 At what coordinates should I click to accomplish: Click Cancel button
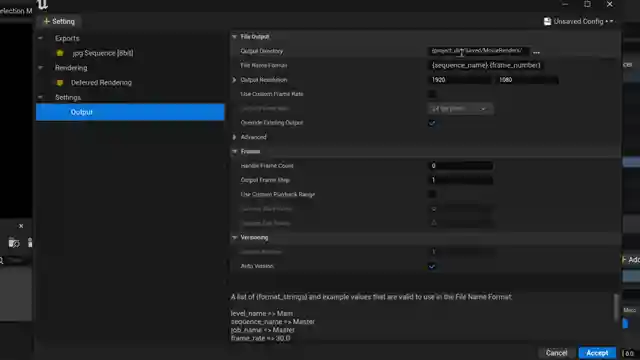(x=556, y=353)
